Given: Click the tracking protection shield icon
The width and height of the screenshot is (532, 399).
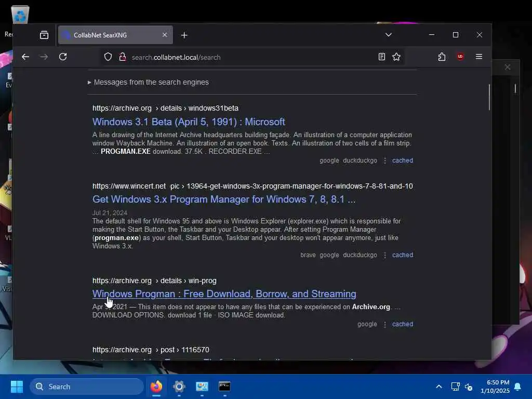Looking at the screenshot, I should (108, 57).
